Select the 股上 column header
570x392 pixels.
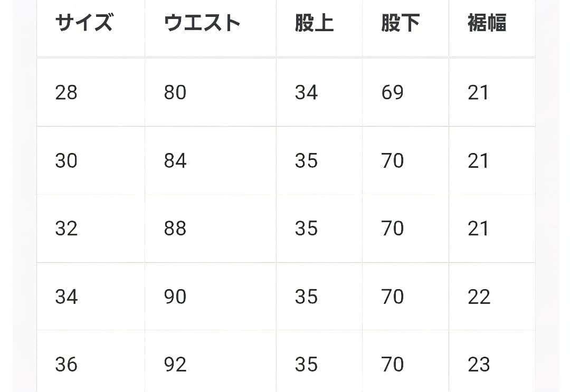(314, 23)
